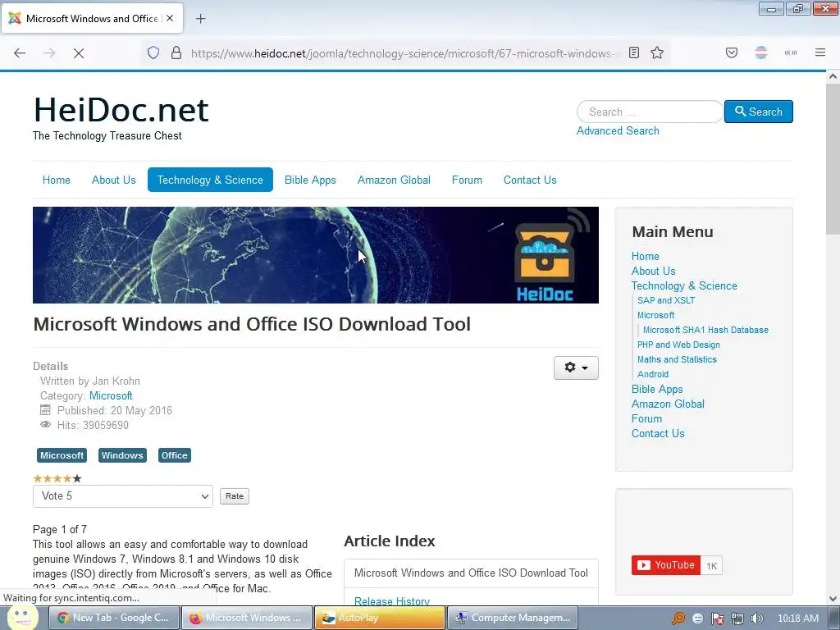The image size is (840, 630).
Task: Switch to Computer Management taskbar button
Action: point(512,618)
